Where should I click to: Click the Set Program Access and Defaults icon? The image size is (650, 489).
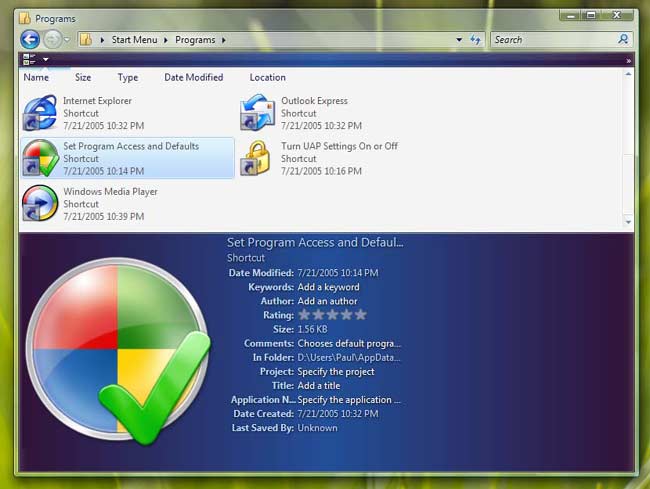point(40,158)
